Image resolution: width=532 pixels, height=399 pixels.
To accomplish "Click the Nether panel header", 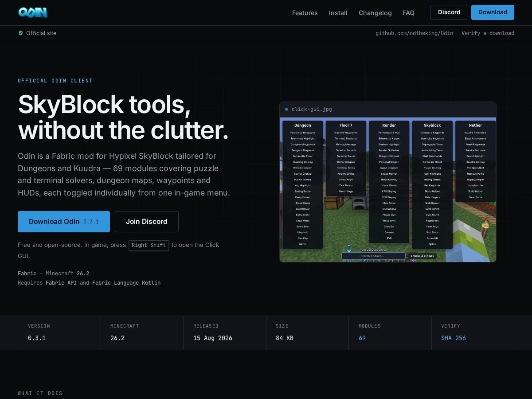I will pyautogui.click(x=475, y=125).
